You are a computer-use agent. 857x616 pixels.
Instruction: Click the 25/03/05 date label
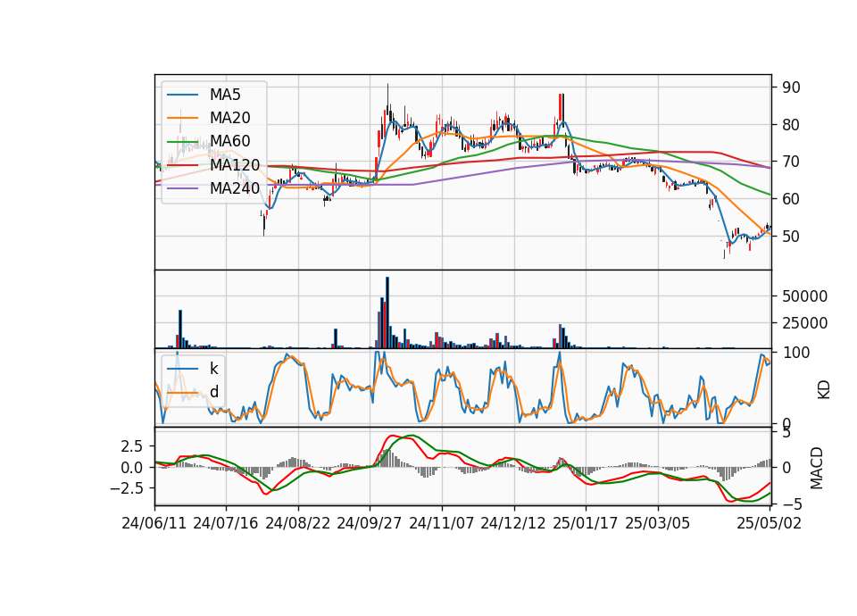(x=658, y=523)
